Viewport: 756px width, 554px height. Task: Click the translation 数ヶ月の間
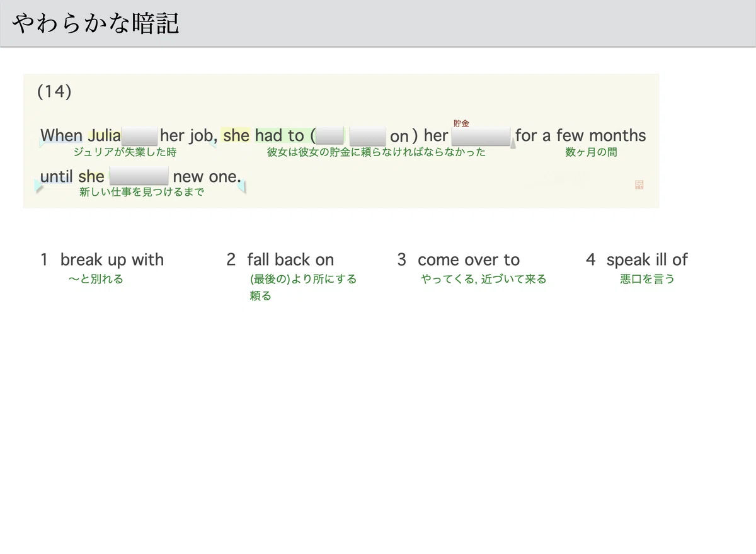(x=591, y=152)
